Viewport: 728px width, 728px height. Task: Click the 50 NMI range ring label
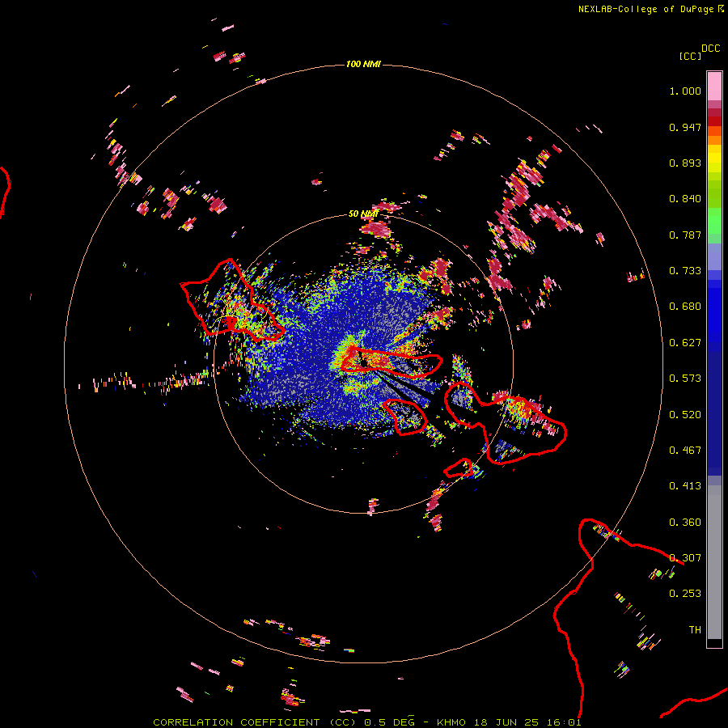[363, 214]
